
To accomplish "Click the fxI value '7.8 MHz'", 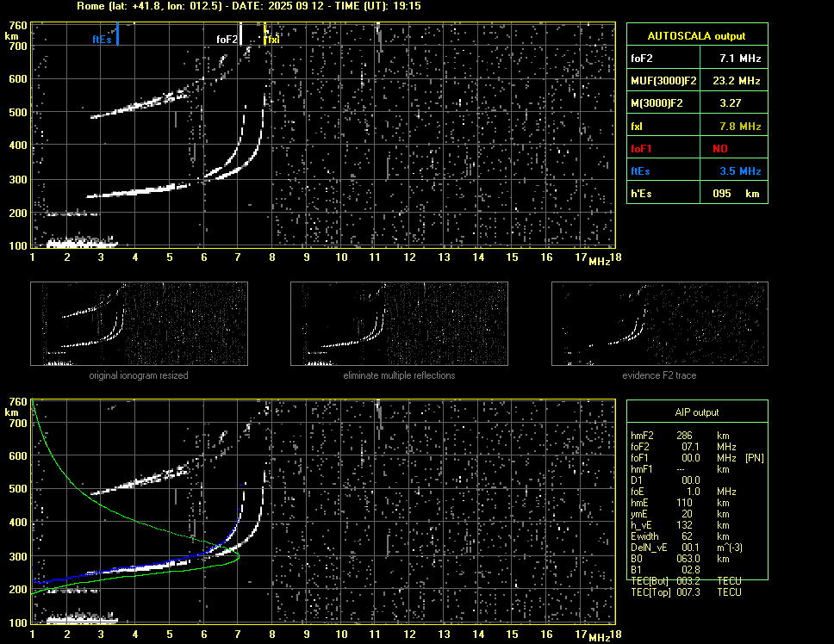I will tap(740, 127).
